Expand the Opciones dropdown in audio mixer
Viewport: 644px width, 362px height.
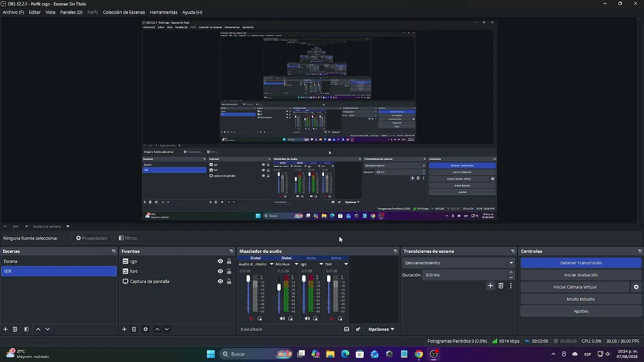click(381, 329)
